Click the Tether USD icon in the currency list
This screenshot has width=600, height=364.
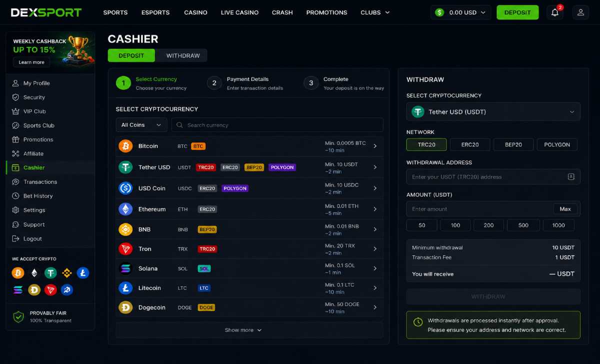tap(125, 167)
